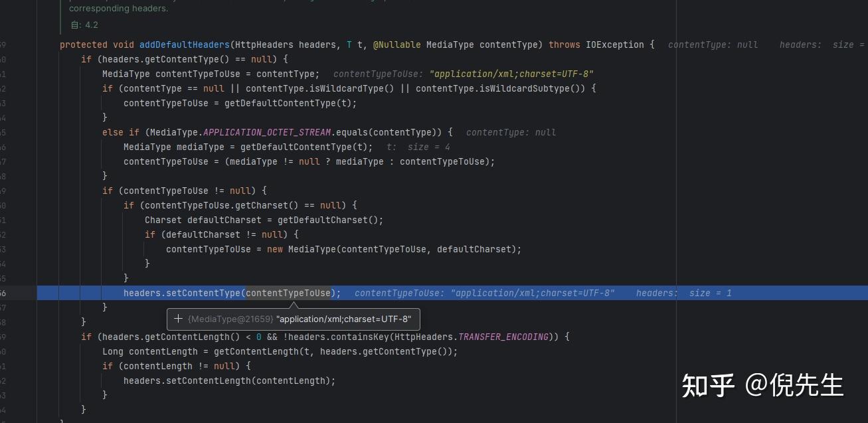Viewport: 868px width, 423px height.
Task: Click the "contentLength != null" condition
Action: coord(177,366)
